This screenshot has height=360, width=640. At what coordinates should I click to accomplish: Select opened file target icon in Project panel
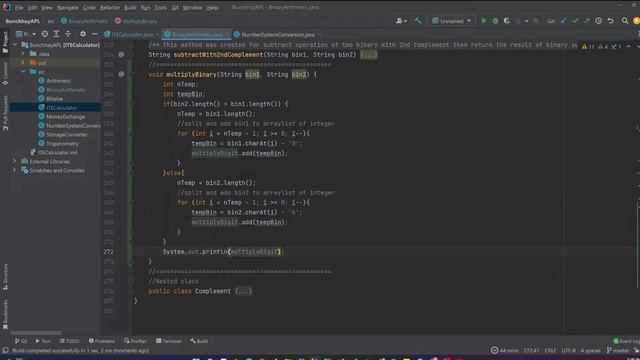44,34
